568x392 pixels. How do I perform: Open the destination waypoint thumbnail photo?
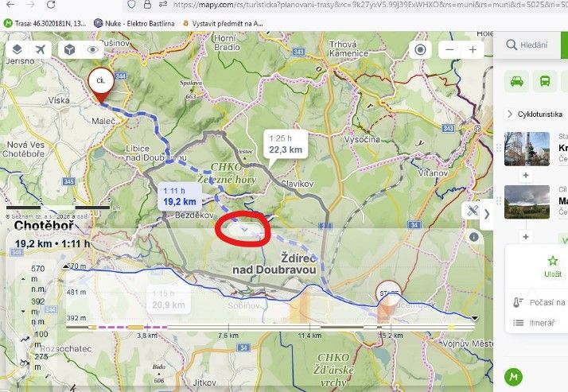(527, 202)
